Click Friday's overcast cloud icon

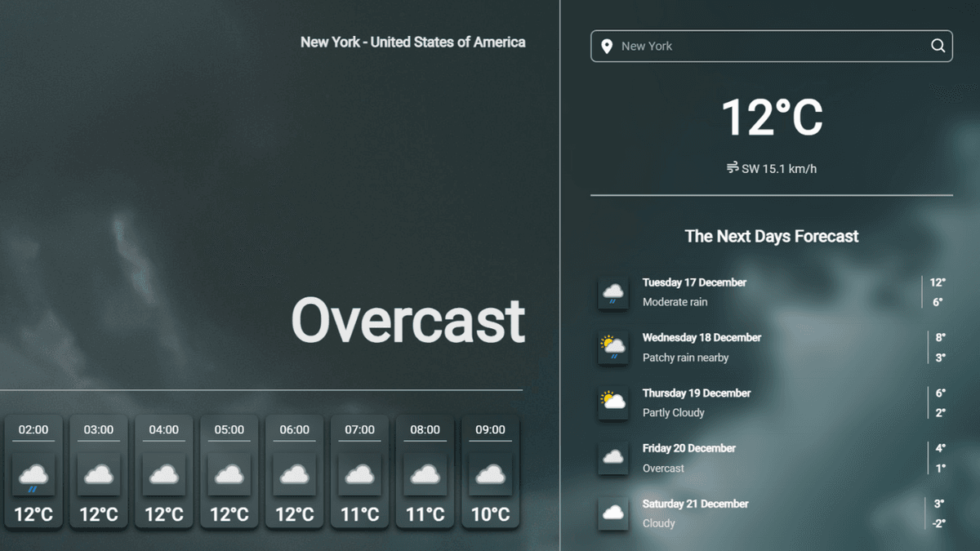click(x=612, y=458)
